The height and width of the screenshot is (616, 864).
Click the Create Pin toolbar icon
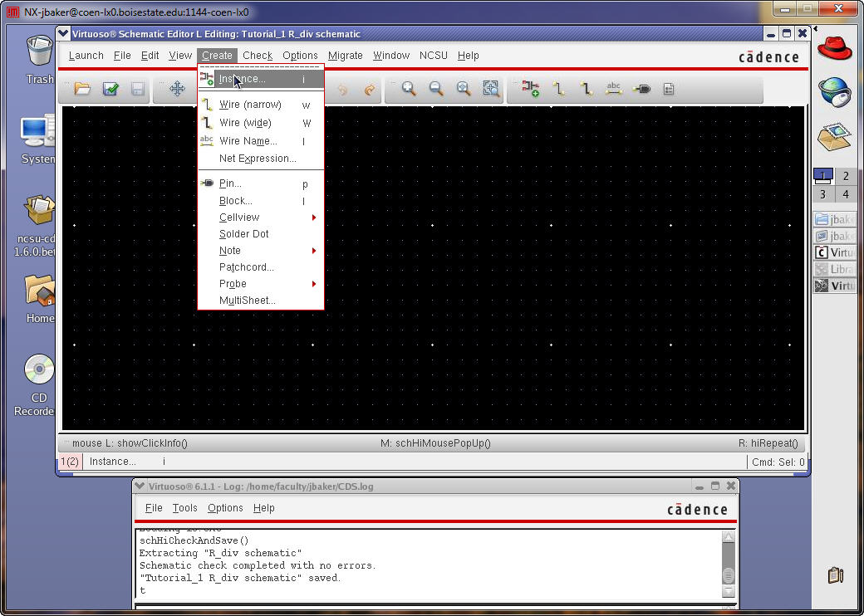[641, 89]
